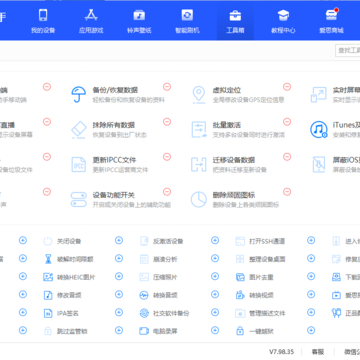Screen dimensions: 360x360
Task: Switch to the 应用游戏 tab
Action: (91, 21)
